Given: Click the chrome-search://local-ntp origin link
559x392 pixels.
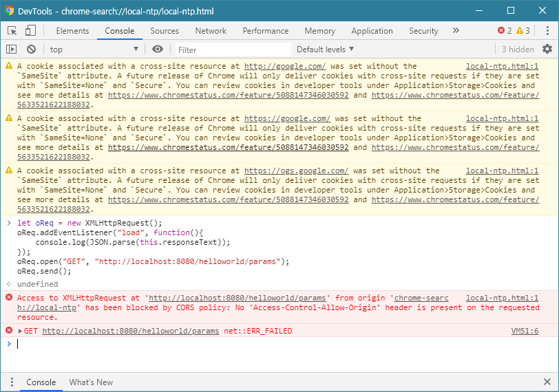Looking at the screenshot, I should [421, 298].
